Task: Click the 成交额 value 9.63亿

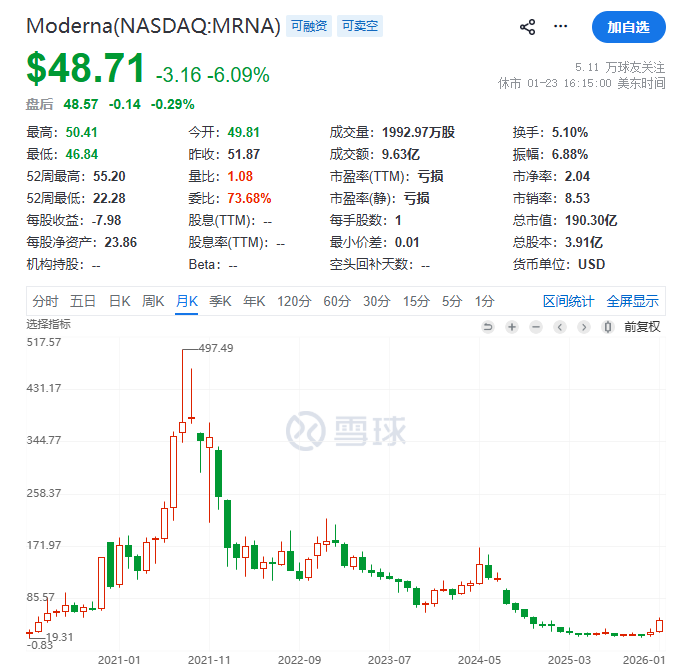Action: [x=401, y=154]
